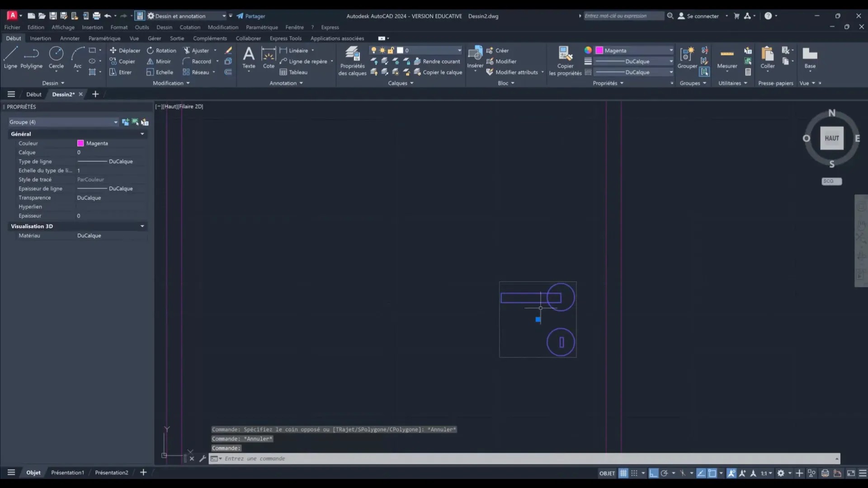This screenshot has height=488, width=868.
Task: Switch to the Annoter ribbon tab
Action: tap(70, 38)
